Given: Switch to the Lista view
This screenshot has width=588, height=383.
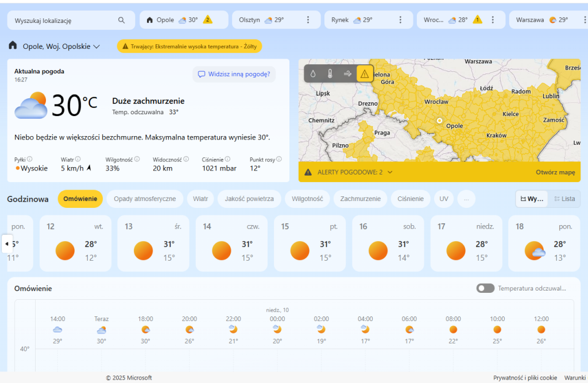Looking at the screenshot, I should (x=564, y=199).
